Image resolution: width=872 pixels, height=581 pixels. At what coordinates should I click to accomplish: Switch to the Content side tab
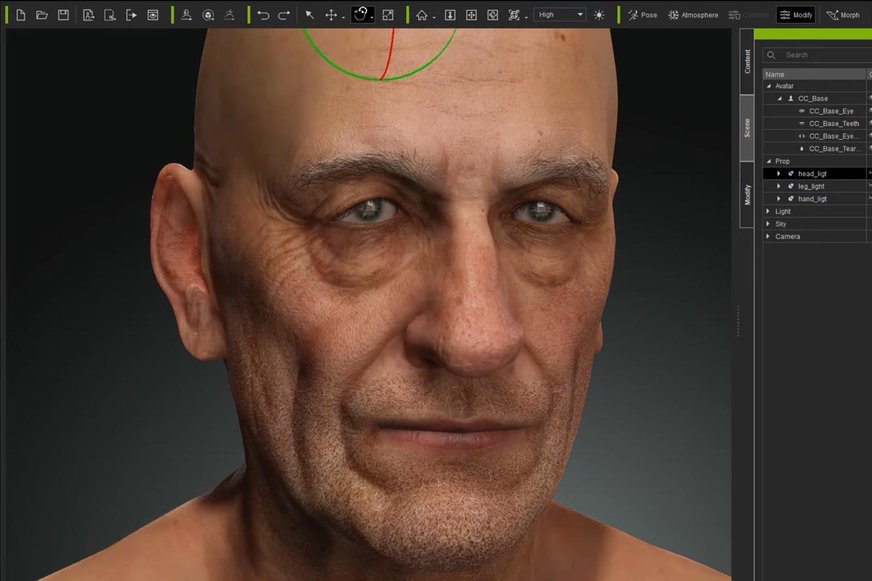click(747, 61)
